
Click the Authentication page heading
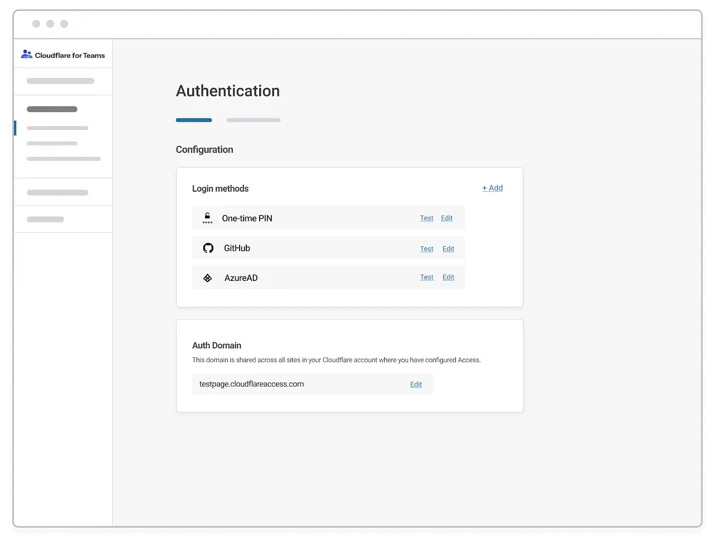click(x=228, y=91)
